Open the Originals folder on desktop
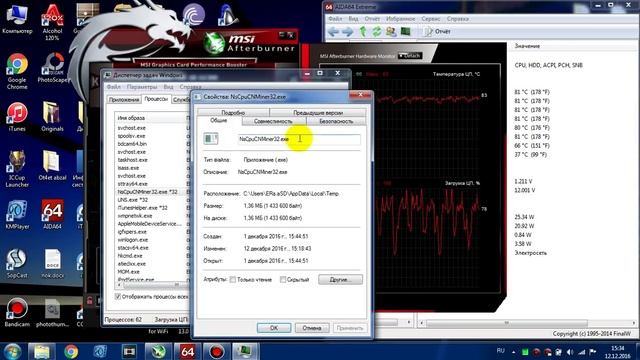Viewport: 640px width, 360px height. pyautogui.click(x=52, y=117)
